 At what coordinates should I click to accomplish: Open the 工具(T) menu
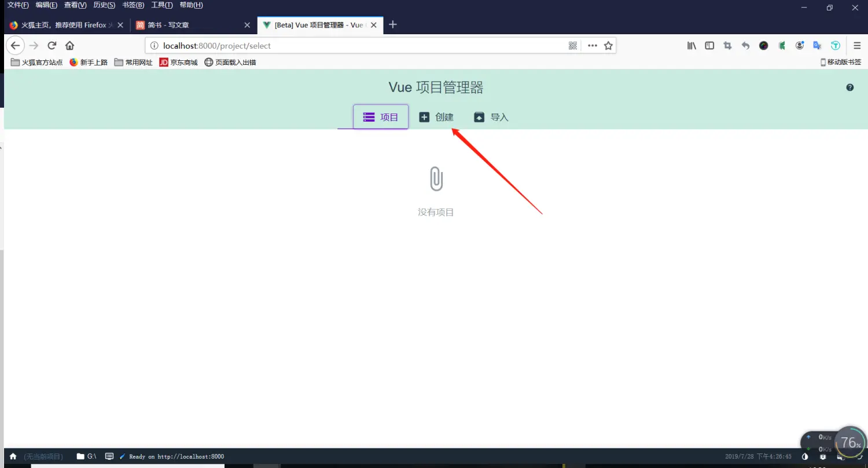point(162,5)
